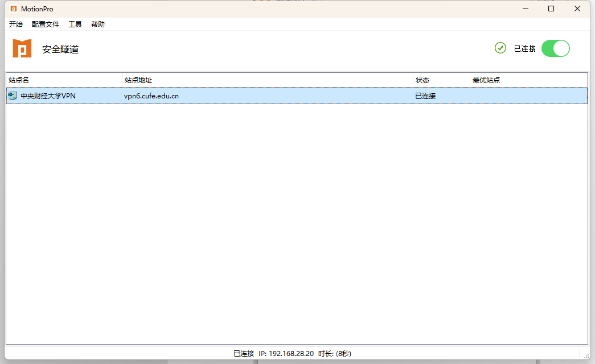The image size is (595, 364).
Task: Click the 已连接 status cell in the row
Action: coord(425,96)
